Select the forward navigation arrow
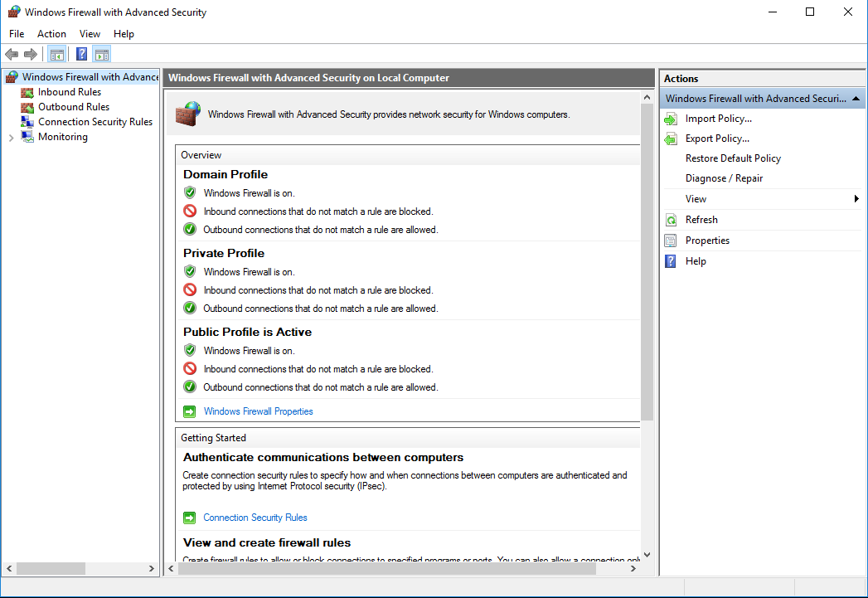 [x=31, y=53]
